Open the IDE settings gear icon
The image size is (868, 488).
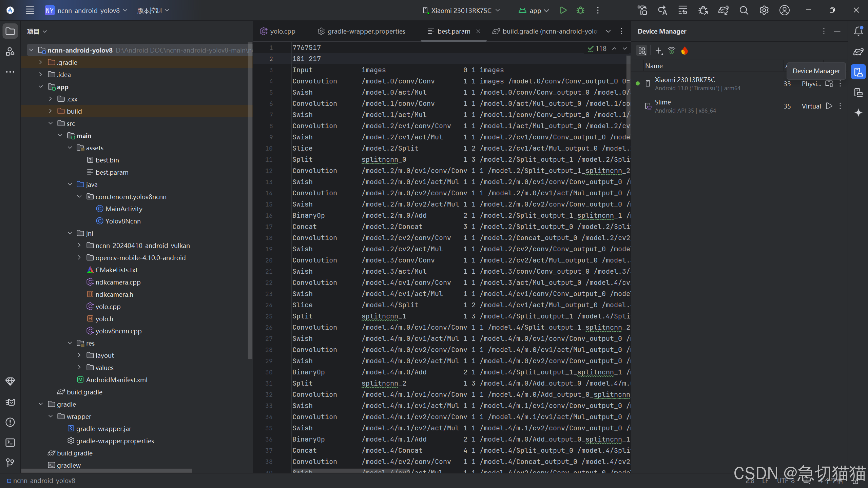(764, 10)
